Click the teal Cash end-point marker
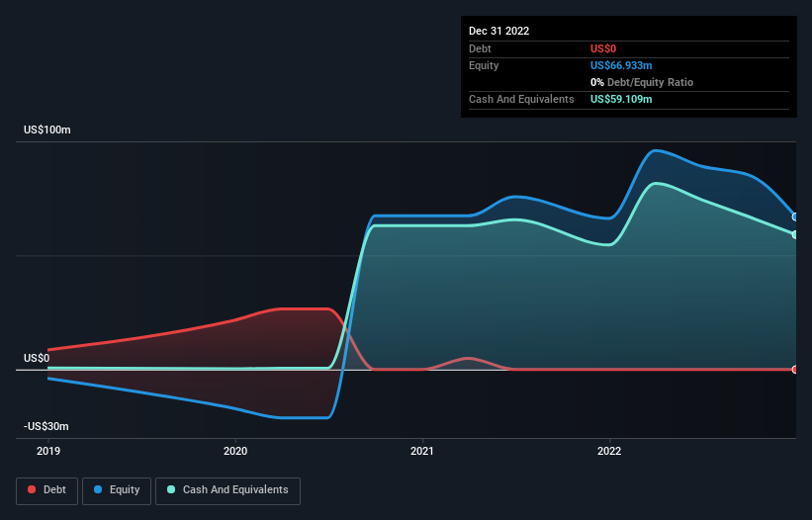The width and height of the screenshot is (812, 520). pyautogui.click(x=795, y=234)
